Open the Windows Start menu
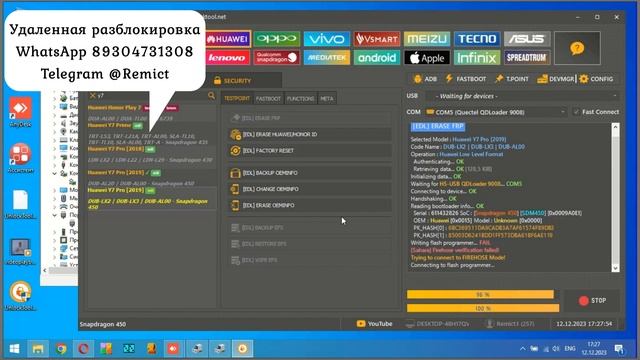 14,349
